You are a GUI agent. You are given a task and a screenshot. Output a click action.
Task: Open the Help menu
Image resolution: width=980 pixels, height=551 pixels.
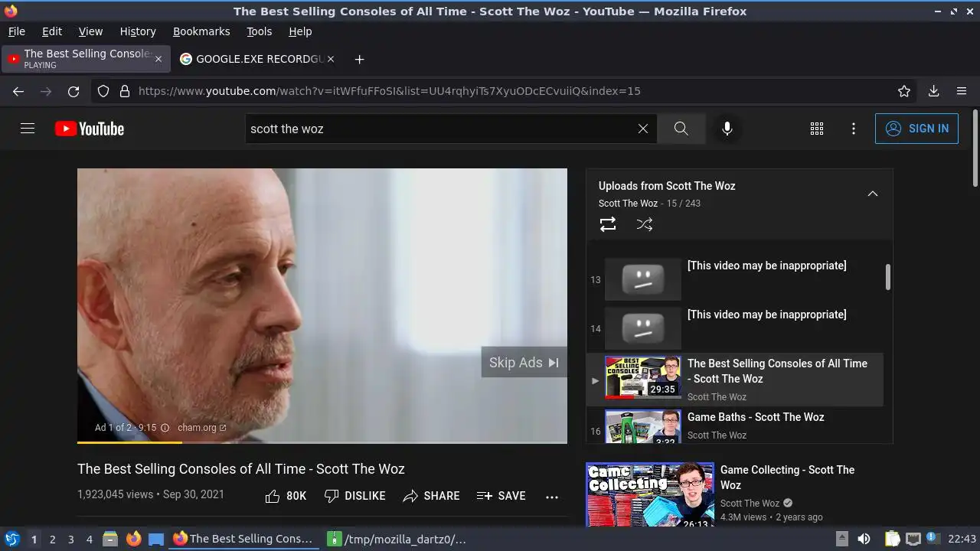click(x=300, y=31)
